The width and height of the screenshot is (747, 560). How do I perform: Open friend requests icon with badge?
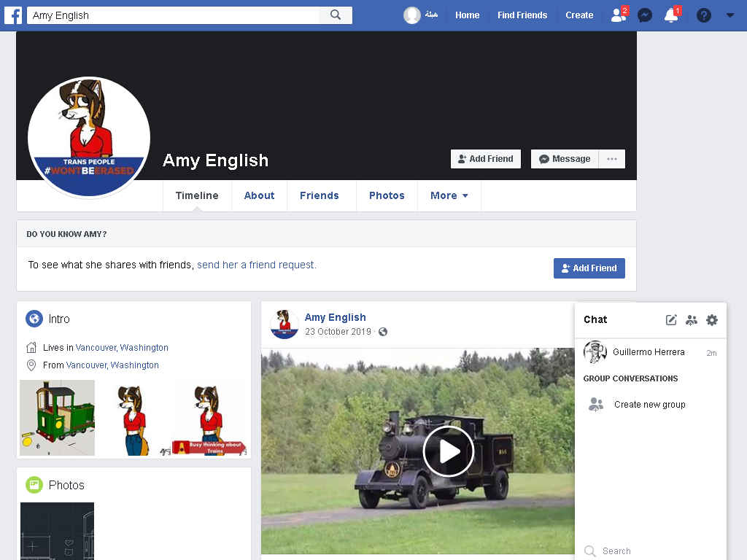619,15
